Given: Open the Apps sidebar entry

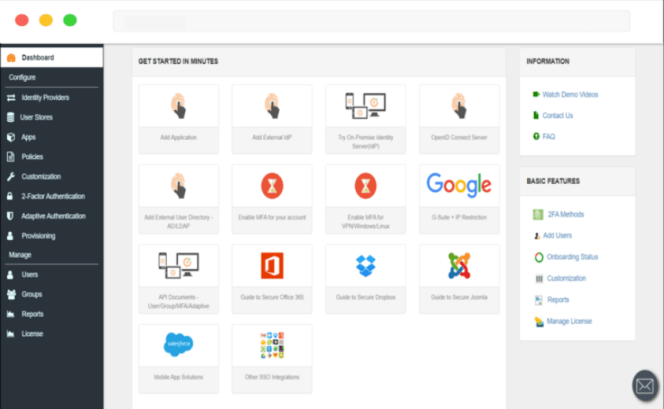Looking at the screenshot, I should [x=28, y=137].
